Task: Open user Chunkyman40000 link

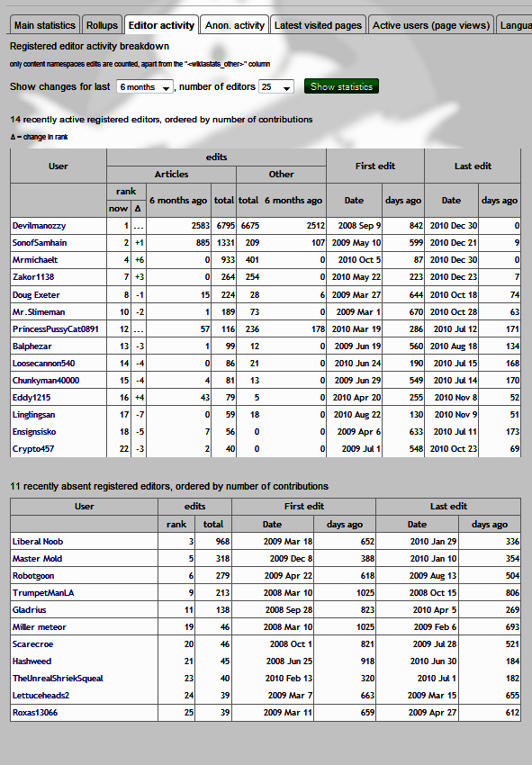Action: tap(46, 381)
